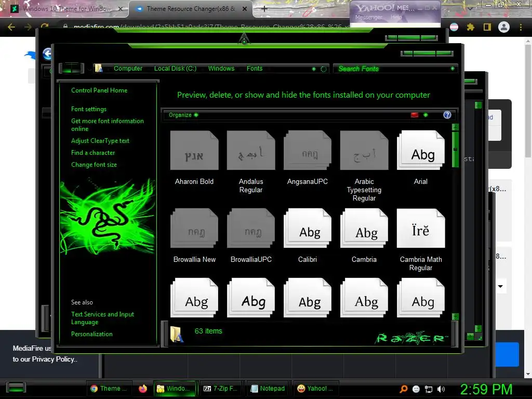Open the Firefox icon in the taskbar
This screenshot has height=399, width=532.
(143, 389)
